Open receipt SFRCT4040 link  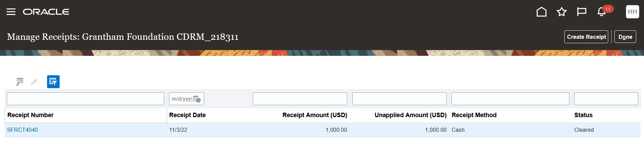pos(22,130)
